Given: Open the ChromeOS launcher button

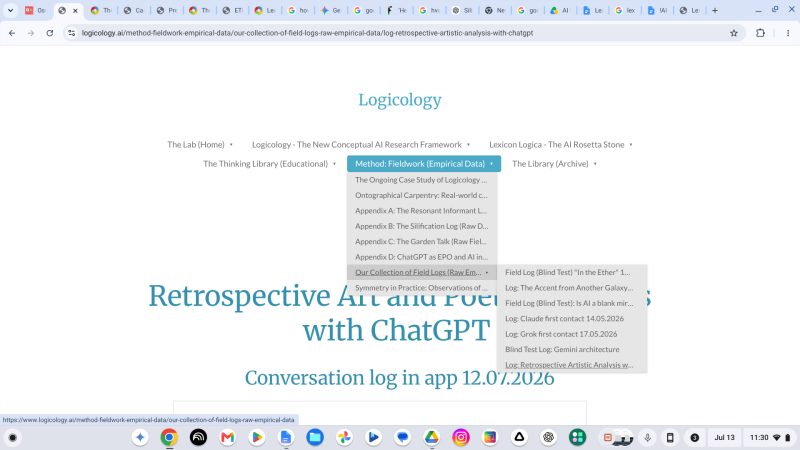Looking at the screenshot, I should [13, 438].
